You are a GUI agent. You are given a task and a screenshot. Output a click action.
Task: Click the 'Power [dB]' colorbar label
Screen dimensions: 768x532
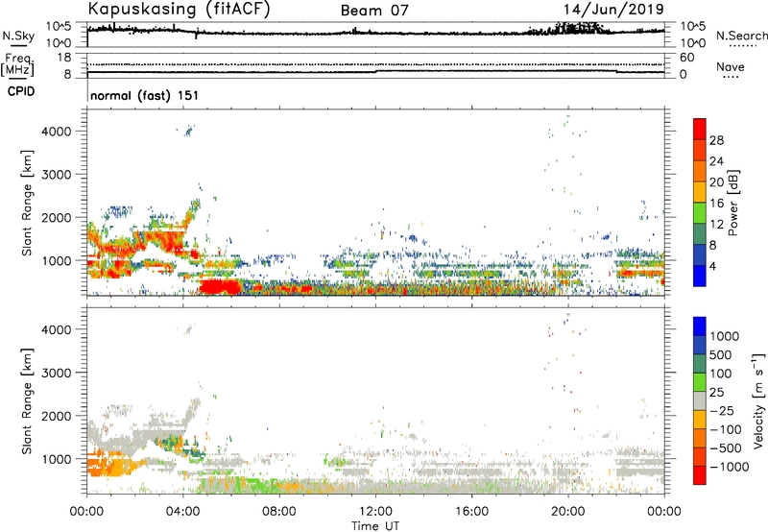(733, 203)
